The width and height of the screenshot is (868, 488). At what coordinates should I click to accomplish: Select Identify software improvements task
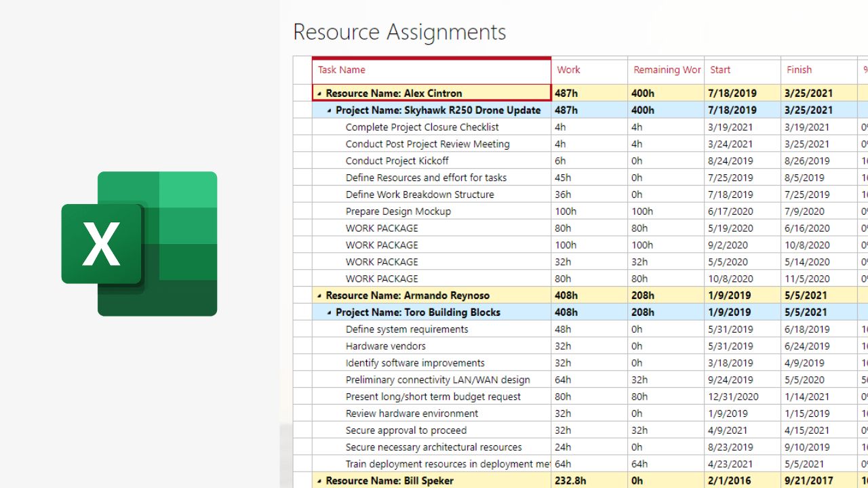(415, 363)
